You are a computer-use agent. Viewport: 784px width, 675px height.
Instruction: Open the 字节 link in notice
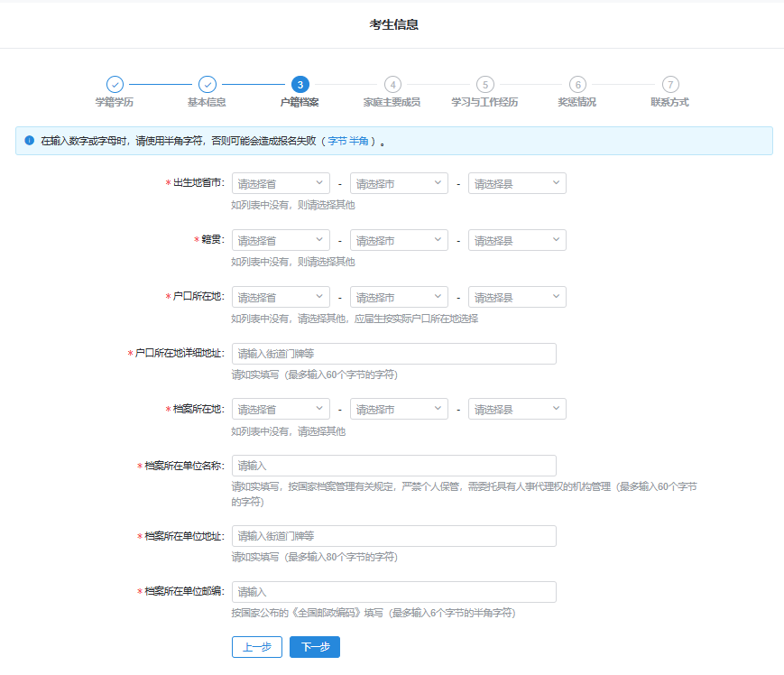click(337, 141)
